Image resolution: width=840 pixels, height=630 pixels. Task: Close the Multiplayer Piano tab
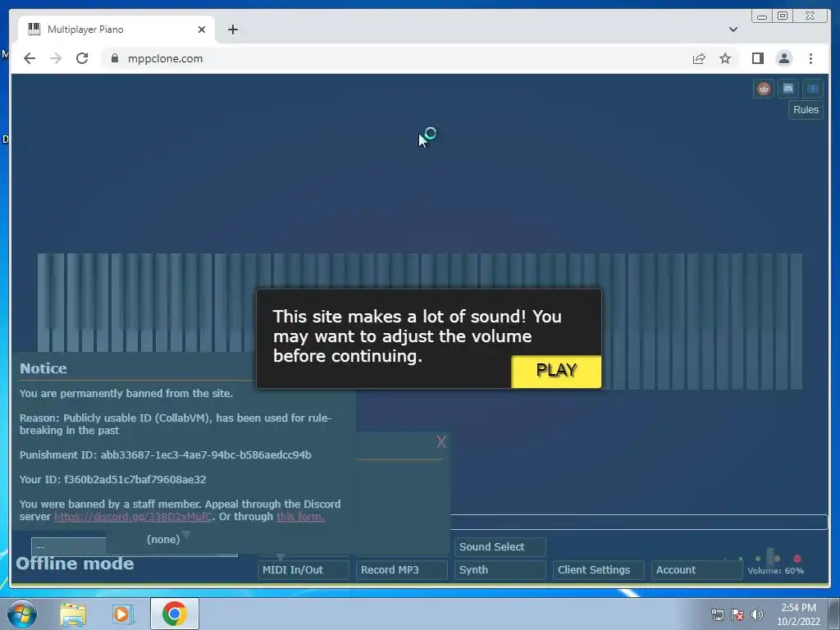(x=202, y=30)
